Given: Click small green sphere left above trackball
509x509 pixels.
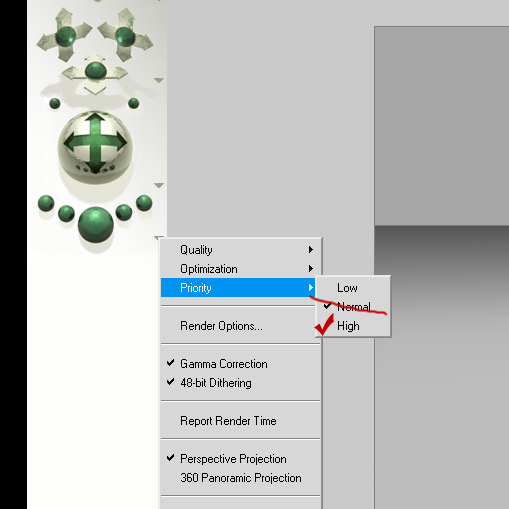Looking at the screenshot, I should coord(55,103).
